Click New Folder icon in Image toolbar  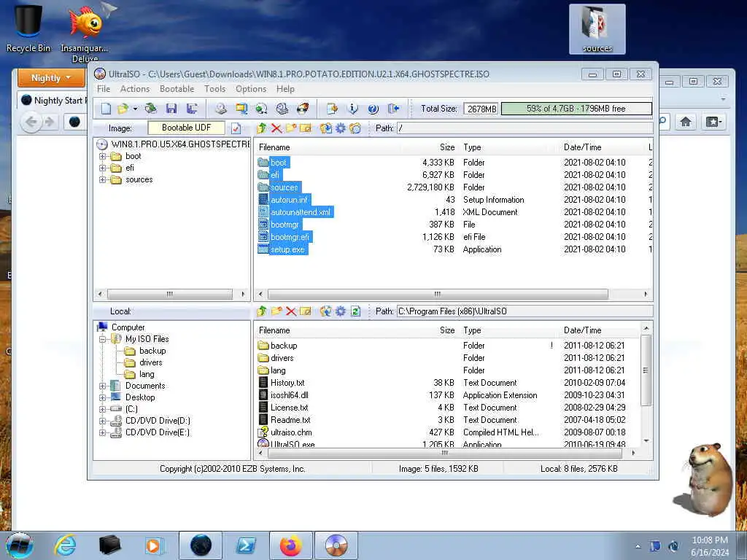291,128
